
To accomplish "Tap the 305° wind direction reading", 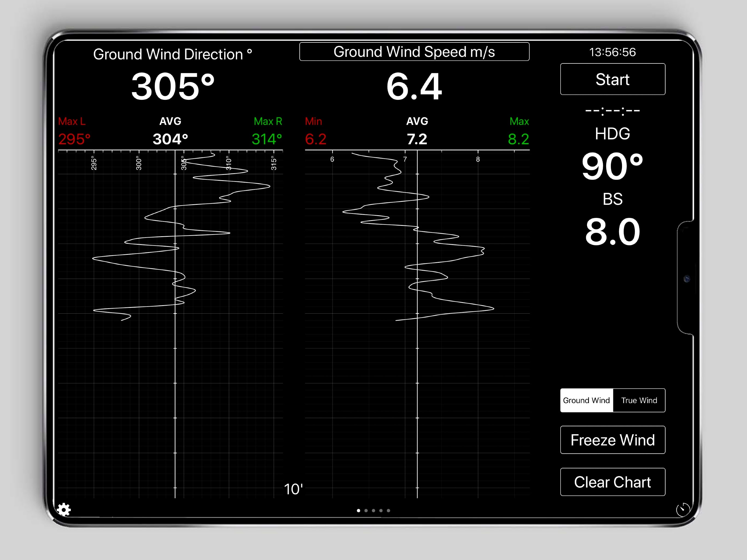I will 173,87.
